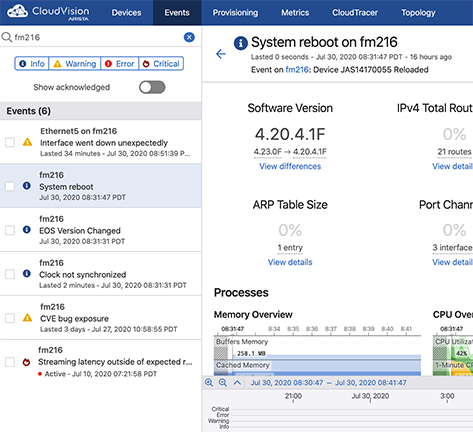Click the 08:31:47 Memory Overview time marker

(232, 329)
